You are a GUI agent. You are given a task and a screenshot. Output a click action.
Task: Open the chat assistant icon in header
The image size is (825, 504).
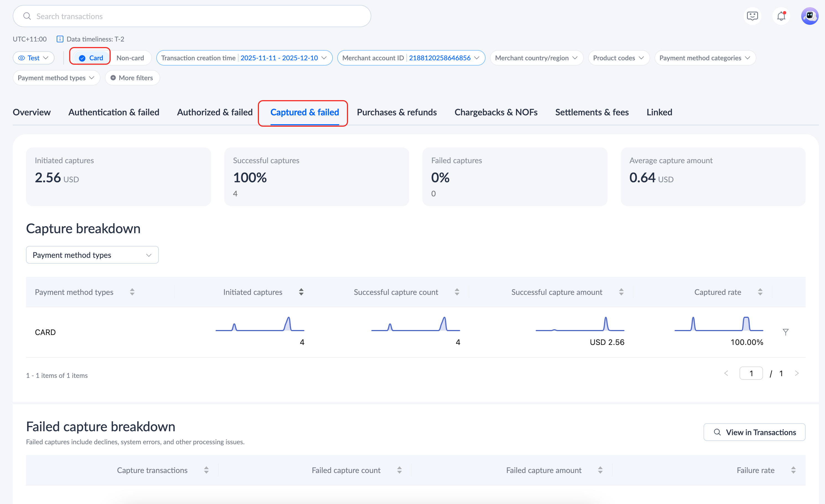tap(752, 16)
